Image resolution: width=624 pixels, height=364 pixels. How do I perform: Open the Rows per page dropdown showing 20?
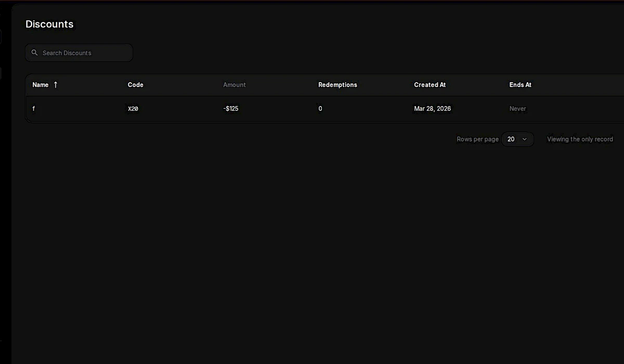coord(517,139)
